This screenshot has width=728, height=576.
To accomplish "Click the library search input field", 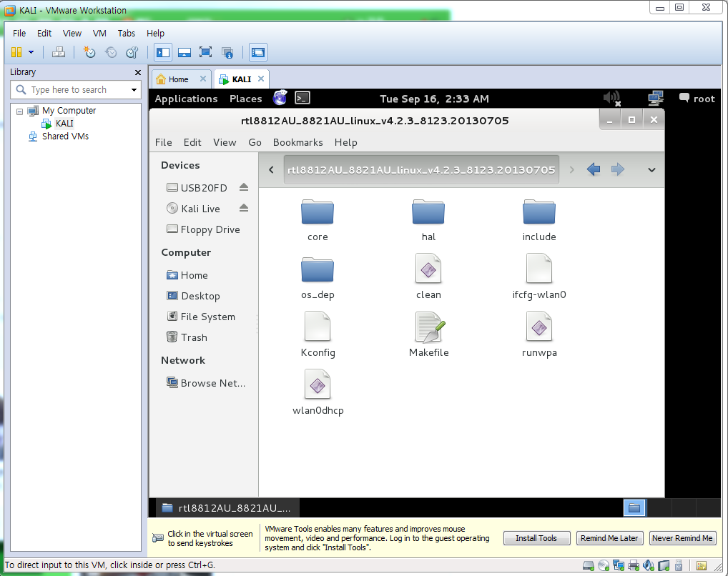I will tap(76, 89).
